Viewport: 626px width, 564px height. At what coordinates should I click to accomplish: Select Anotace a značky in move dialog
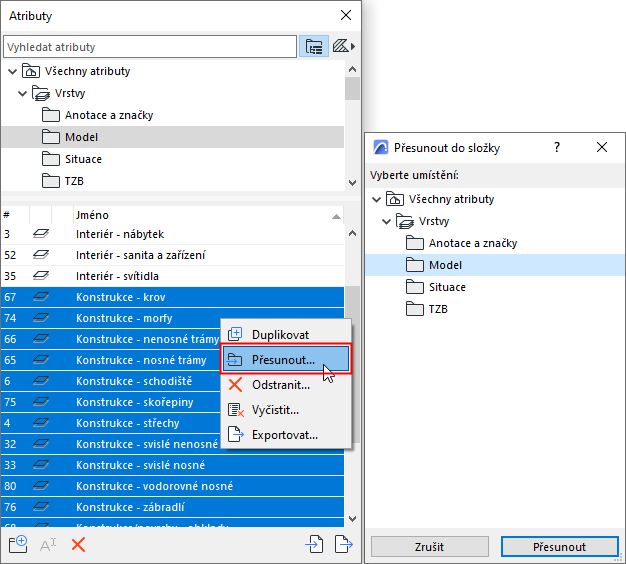pyautogui.click(x=495, y=243)
